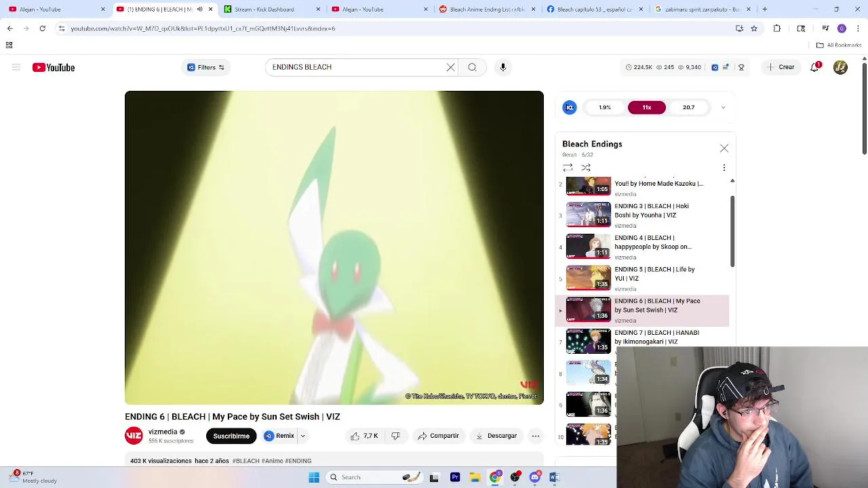Screen dimensions: 868x488
Task: Expand the vidIQ stats panel chevron
Action: [x=723, y=107]
